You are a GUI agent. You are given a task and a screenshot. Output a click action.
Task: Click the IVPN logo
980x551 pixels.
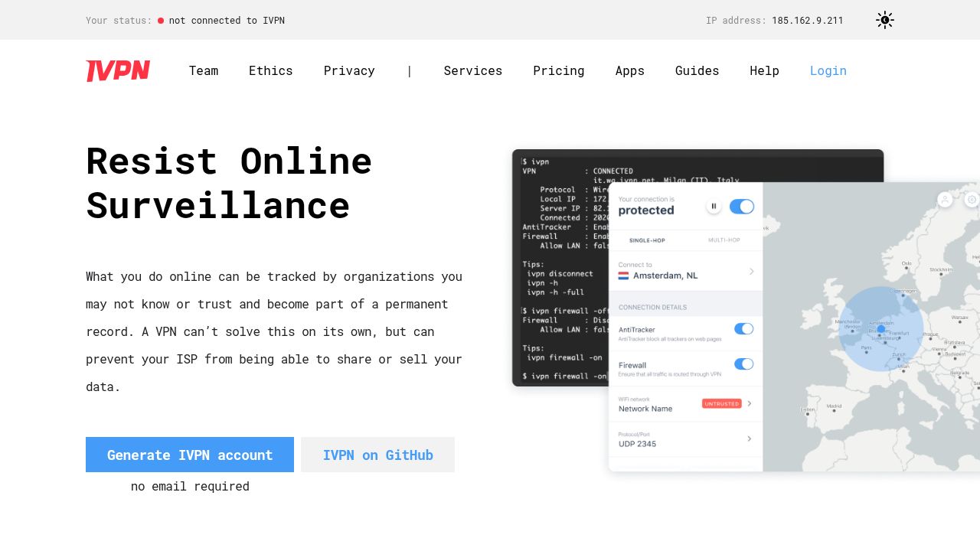pyautogui.click(x=118, y=70)
